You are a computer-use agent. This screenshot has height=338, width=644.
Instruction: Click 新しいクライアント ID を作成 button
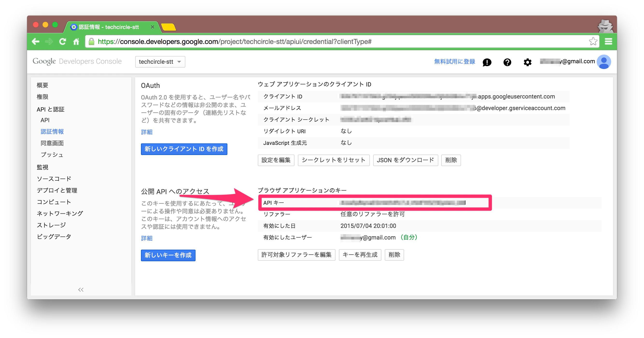[184, 149]
